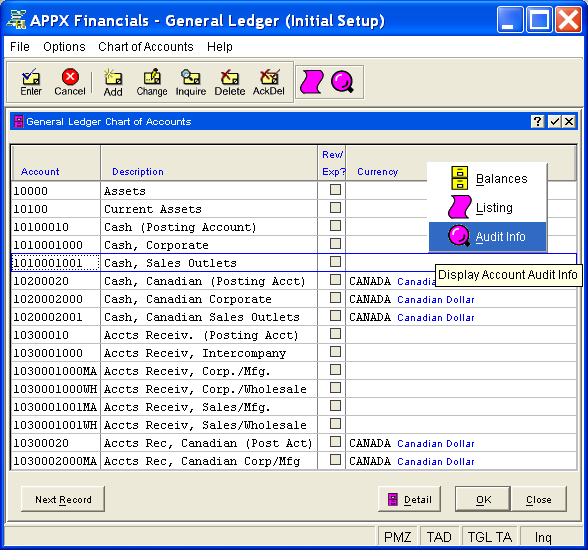Click the Cash, Canadian (Posting Acct) description
The height and width of the screenshot is (550, 588).
tap(205, 281)
